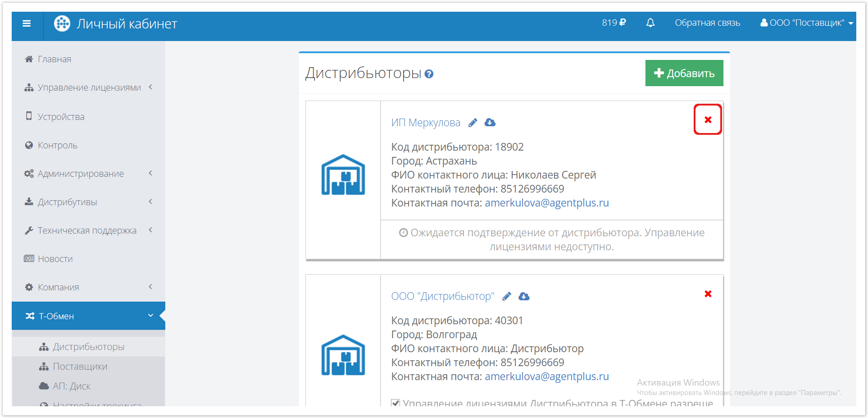Remove ООО "Дистрибьютор" with red X icon
Viewport: 868px width, 418px height.
[708, 294]
